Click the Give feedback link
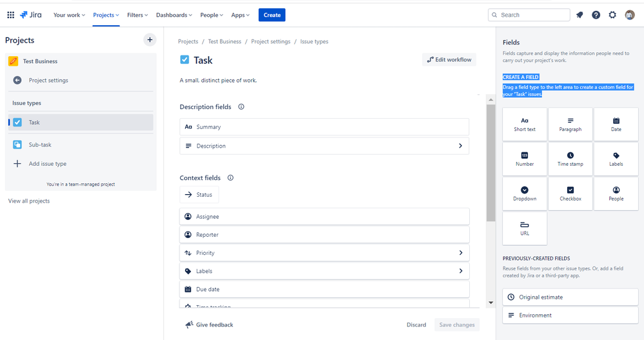The height and width of the screenshot is (340, 644). tap(214, 325)
